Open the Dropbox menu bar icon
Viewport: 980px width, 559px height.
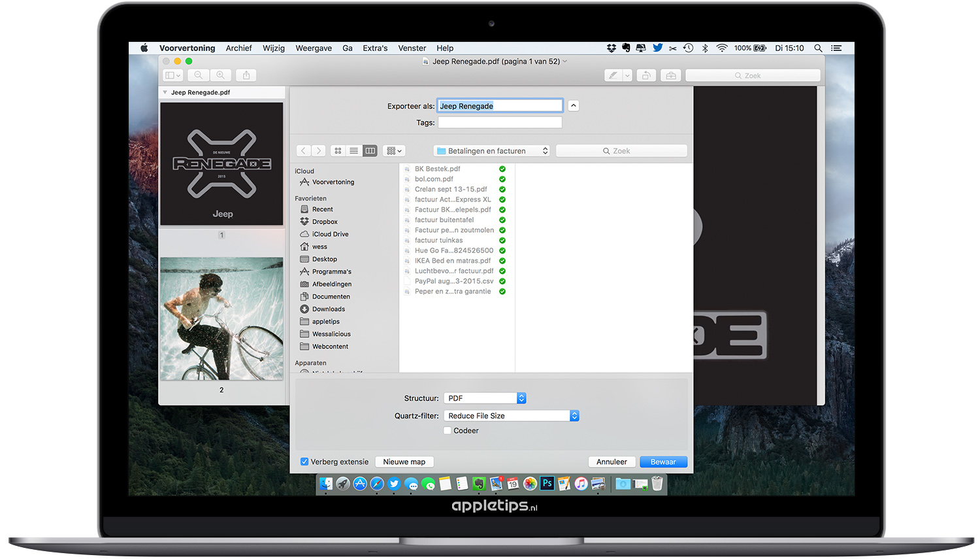pyautogui.click(x=612, y=48)
